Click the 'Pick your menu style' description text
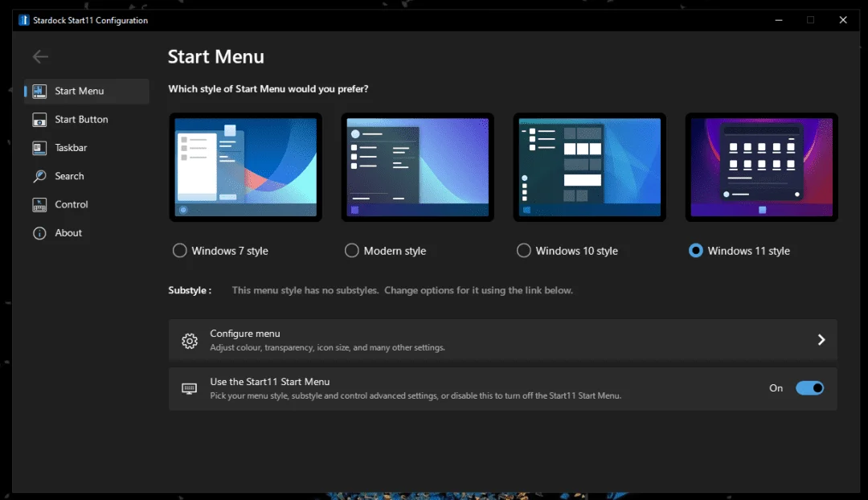This screenshot has width=868, height=500. 416,396
